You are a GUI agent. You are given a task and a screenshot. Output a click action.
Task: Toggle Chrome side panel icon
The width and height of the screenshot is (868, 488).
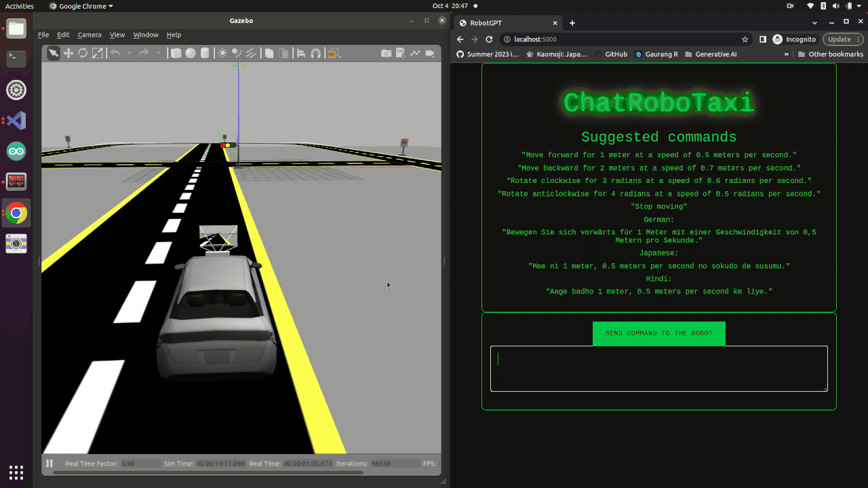tap(763, 39)
